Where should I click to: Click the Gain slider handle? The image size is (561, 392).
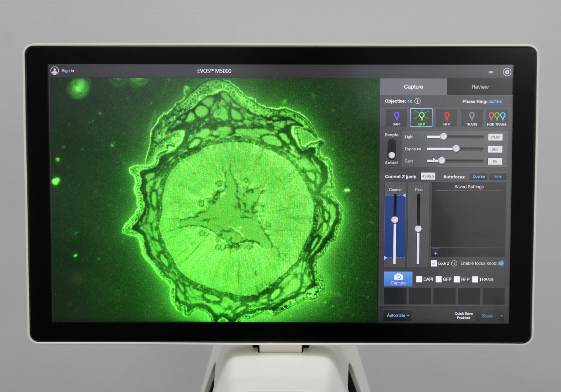click(x=442, y=160)
